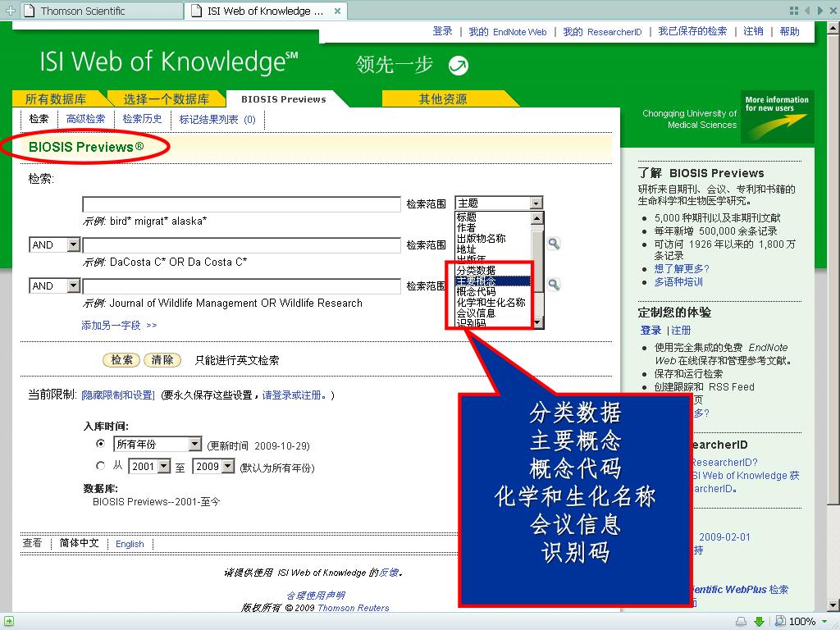Choose 分类数据 in the field list
The image size is (840, 630).
(x=476, y=271)
